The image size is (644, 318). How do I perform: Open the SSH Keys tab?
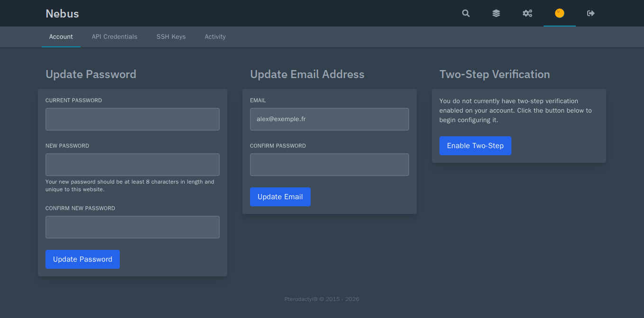[171, 37]
